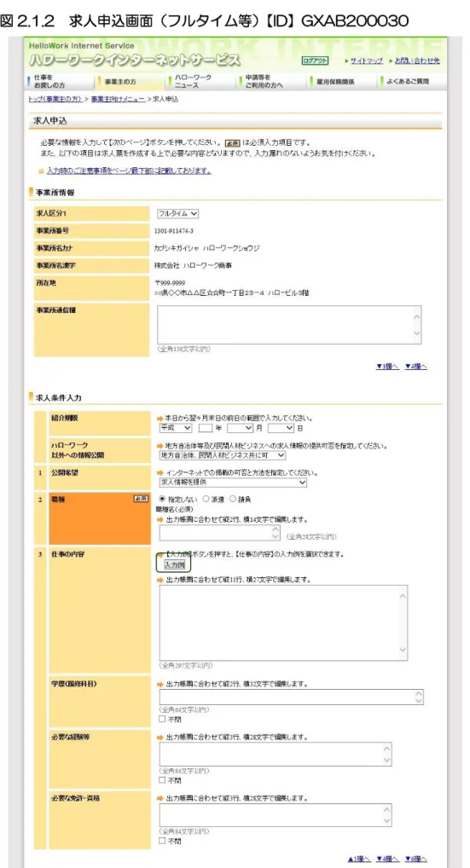Open the お問い合わせ先 link
The width and height of the screenshot is (470, 868).
tap(417, 61)
